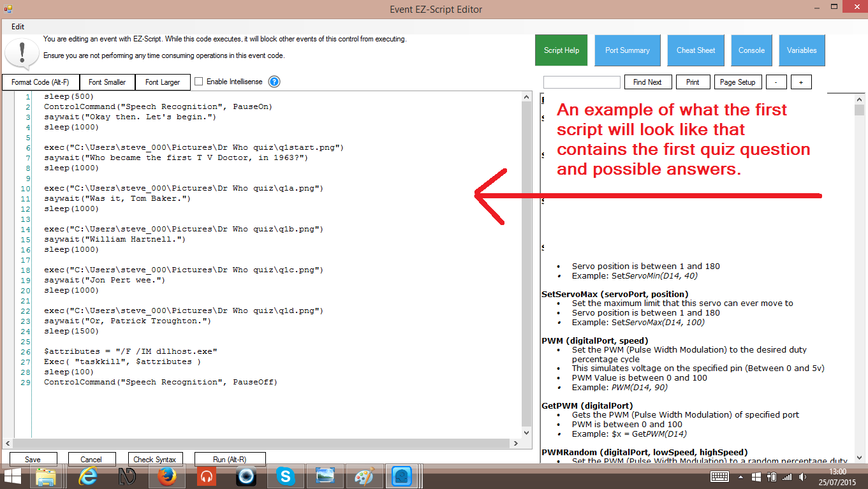Image resolution: width=868 pixels, height=489 pixels.
Task: Click the line saywait("Okay then. Let's begin.")
Action: tap(130, 117)
